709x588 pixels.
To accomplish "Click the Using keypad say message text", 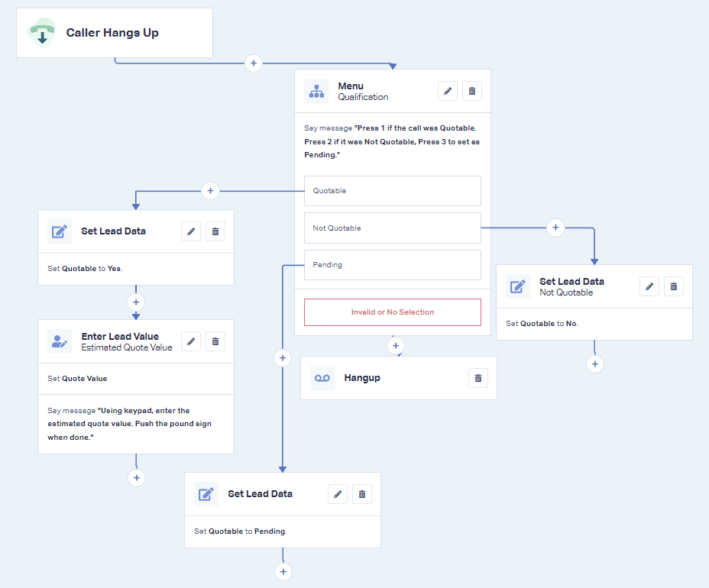I will click(x=129, y=424).
